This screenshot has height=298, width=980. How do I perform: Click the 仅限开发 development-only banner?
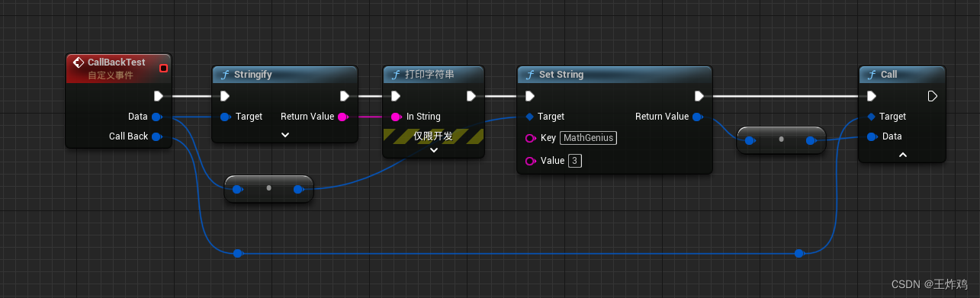433,136
